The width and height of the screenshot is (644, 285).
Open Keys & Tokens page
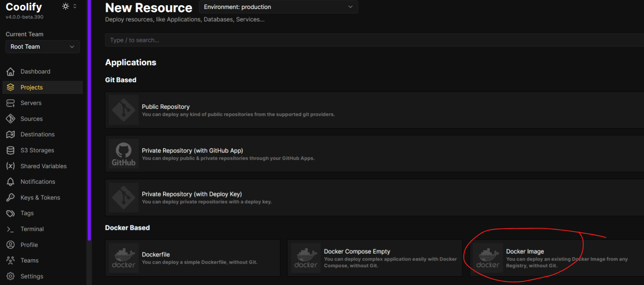click(43, 197)
